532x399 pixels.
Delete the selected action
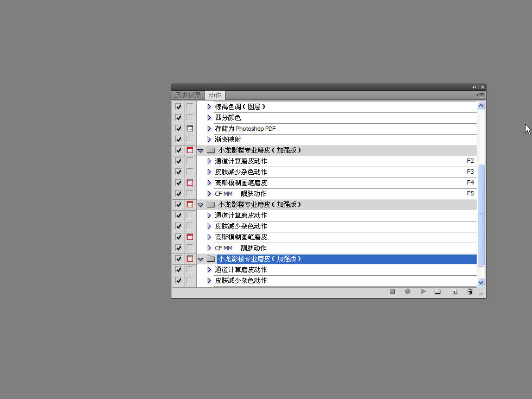point(470,292)
